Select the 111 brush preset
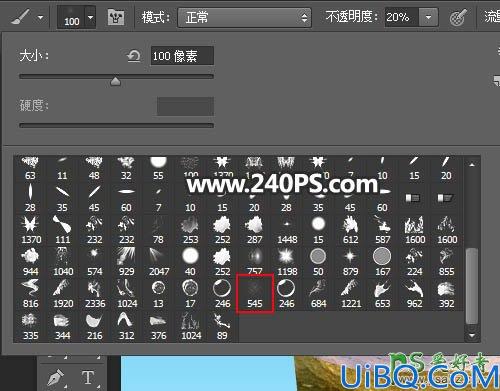This screenshot has height=391, width=500. click(x=62, y=230)
